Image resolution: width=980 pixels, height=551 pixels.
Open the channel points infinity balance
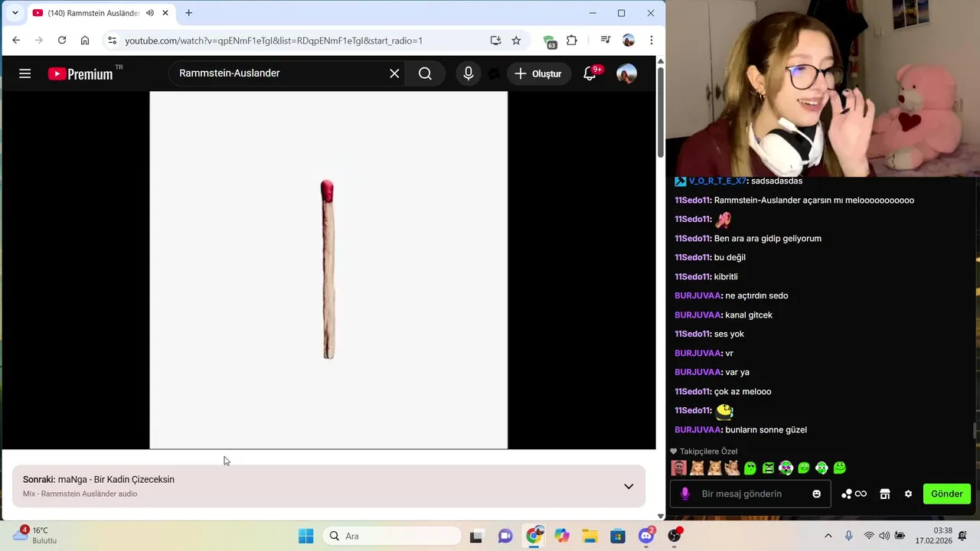(x=854, y=494)
